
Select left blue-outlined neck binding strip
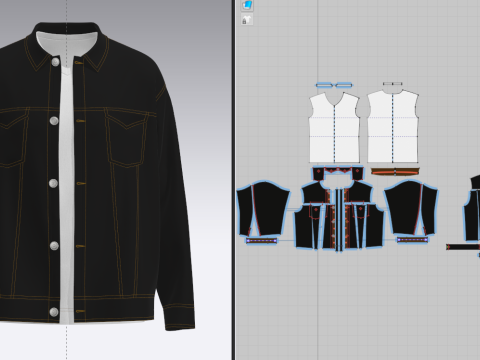[325, 85]
